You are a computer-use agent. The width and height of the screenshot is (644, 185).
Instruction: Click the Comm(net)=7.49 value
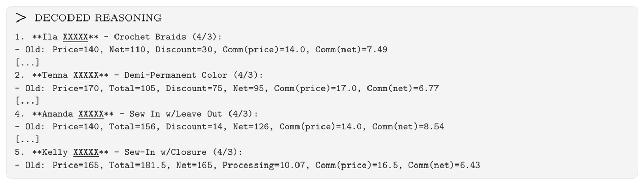(x=352, y=50)
